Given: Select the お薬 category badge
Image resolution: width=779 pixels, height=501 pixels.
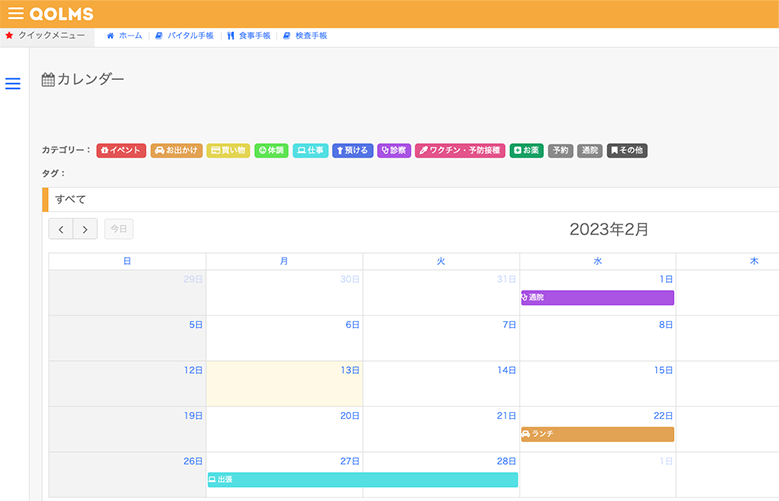Looking at the screenshot, I should 526,150.
